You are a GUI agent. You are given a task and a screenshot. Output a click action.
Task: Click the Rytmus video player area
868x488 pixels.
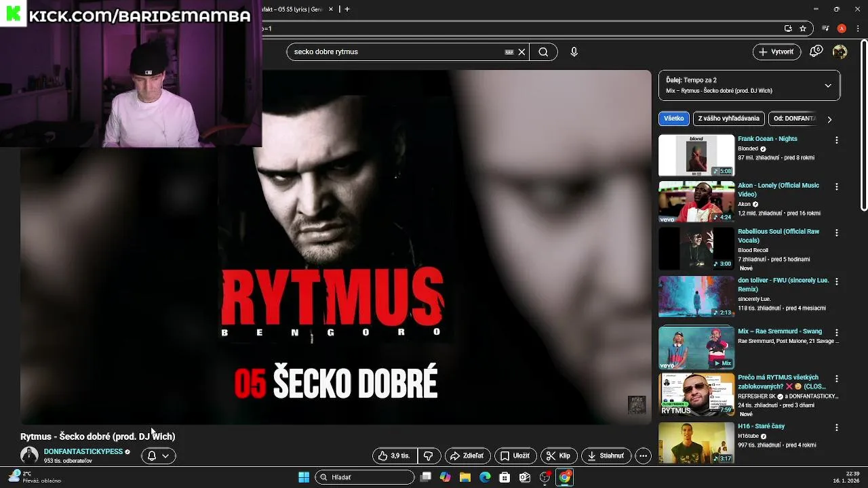coord(336,247)
